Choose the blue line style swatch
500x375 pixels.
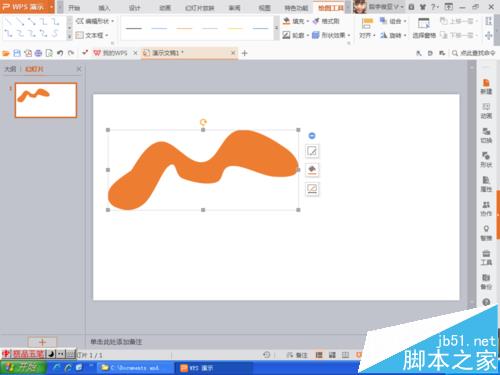pyautogui.click(x=159, y=29)
